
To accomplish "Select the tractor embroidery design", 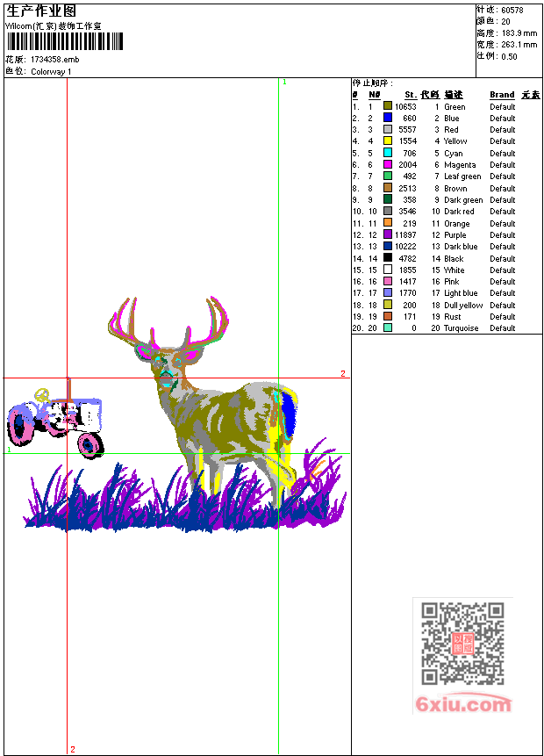I will [x=55, y=419].
